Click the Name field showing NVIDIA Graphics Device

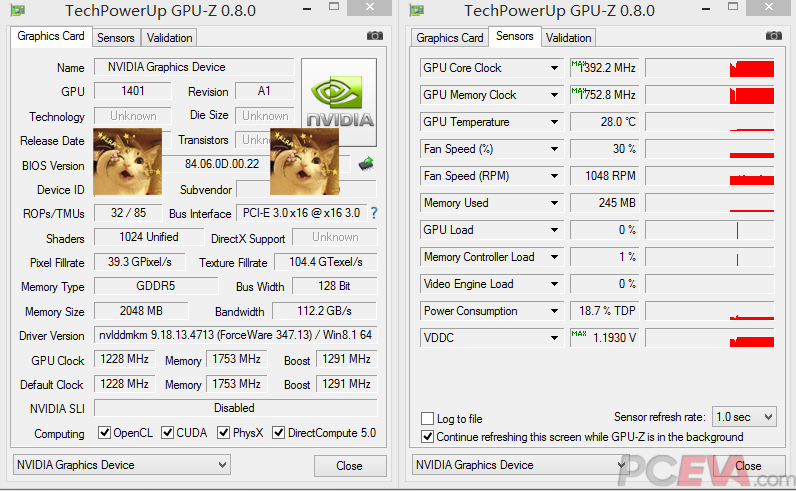coord(194,67)
